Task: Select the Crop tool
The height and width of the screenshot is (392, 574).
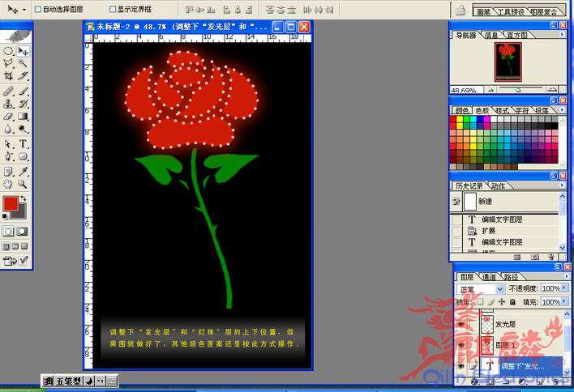Action: point(8,75)
